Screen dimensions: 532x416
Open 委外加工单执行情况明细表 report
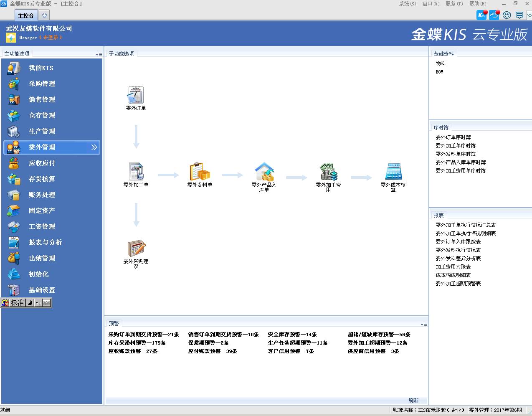[x=466, y=233]
